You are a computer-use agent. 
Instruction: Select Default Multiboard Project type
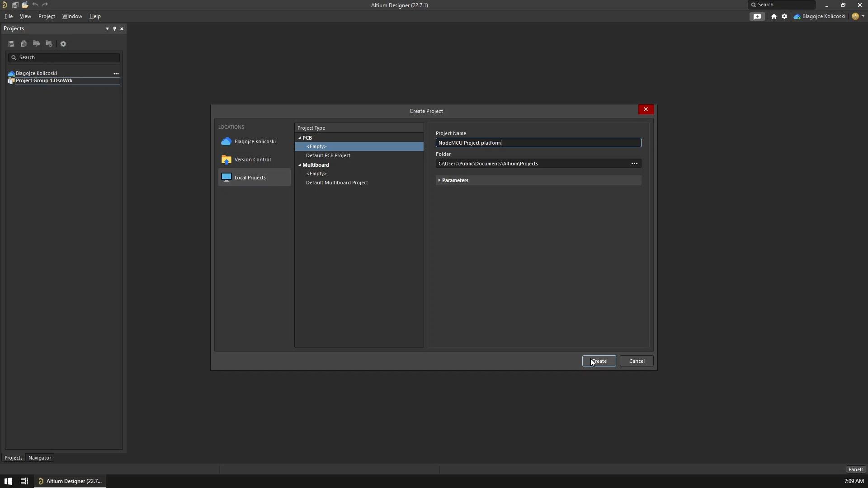[x=337, y=183]
